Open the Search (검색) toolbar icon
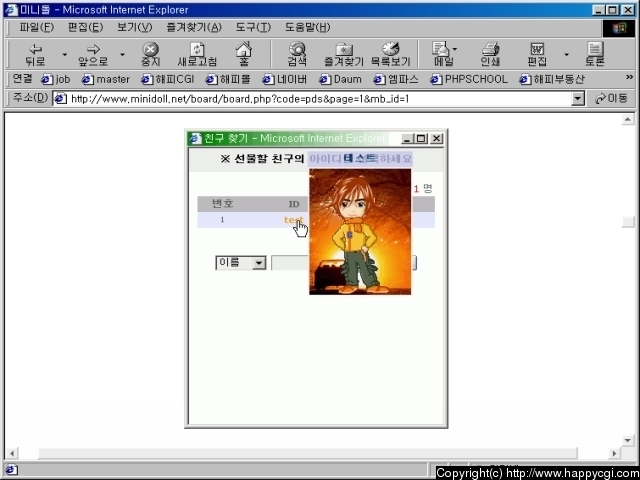Viewport: 640px width, 480px height. 297,55
